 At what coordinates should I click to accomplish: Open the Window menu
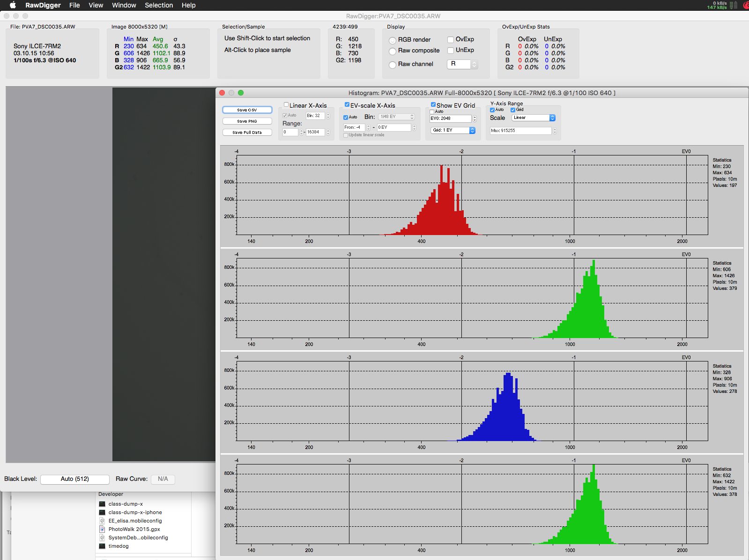coord(124,5)
